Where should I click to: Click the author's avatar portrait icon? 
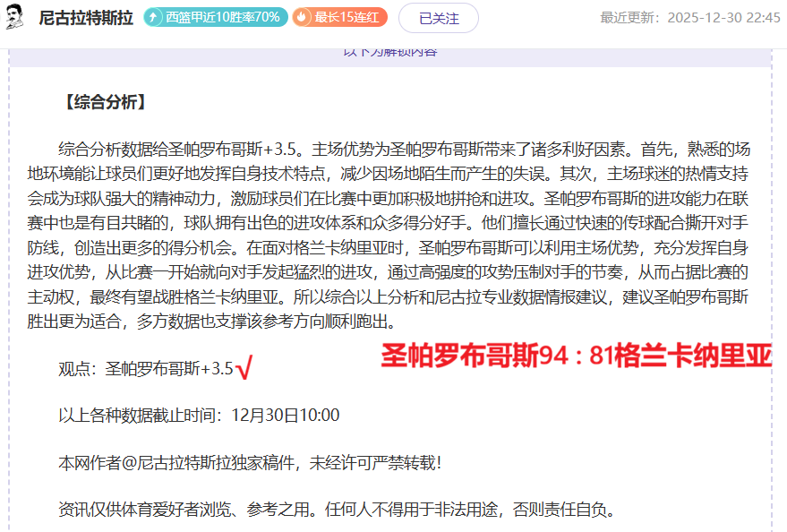13,15
